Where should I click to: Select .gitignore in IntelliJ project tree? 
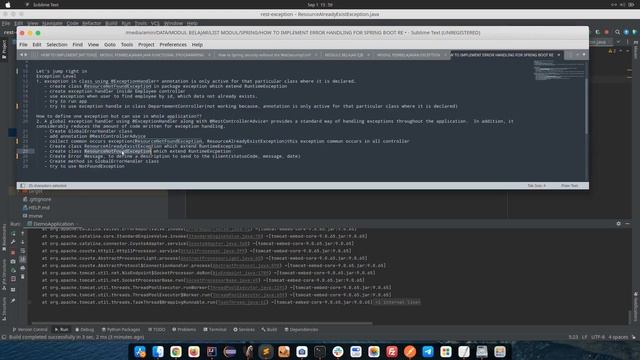(37, 200)
